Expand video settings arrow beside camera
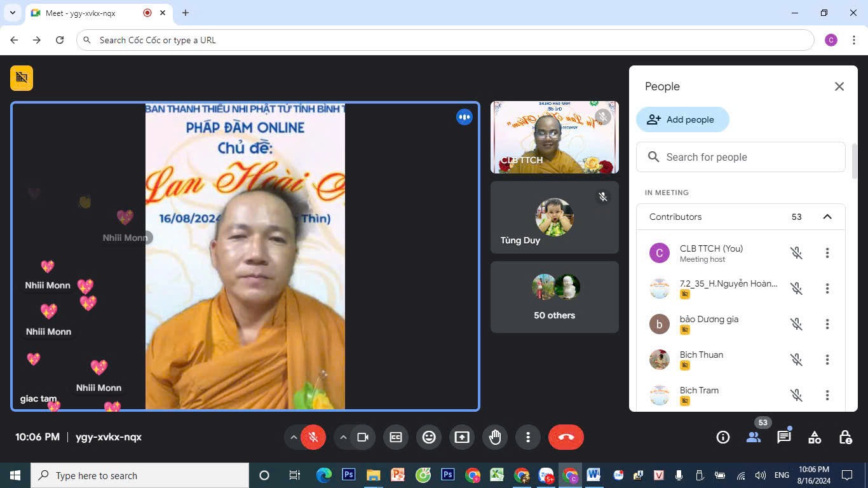868x488 pixels. pyautogui.click(x=343, y=437)
